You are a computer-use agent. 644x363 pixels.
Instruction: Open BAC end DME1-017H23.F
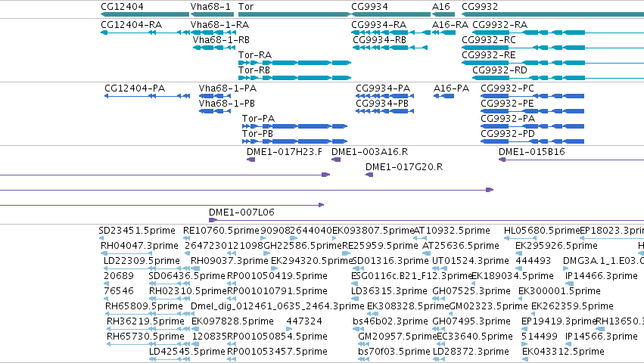click(x=285, y=152)
